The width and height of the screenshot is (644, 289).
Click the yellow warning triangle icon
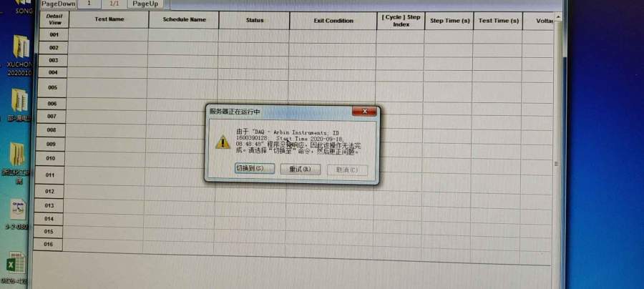click(x=223, y=142)
